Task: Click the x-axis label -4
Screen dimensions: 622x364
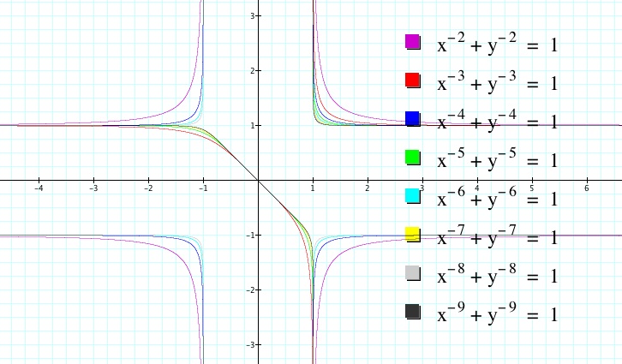Action: tap(39, 188)
